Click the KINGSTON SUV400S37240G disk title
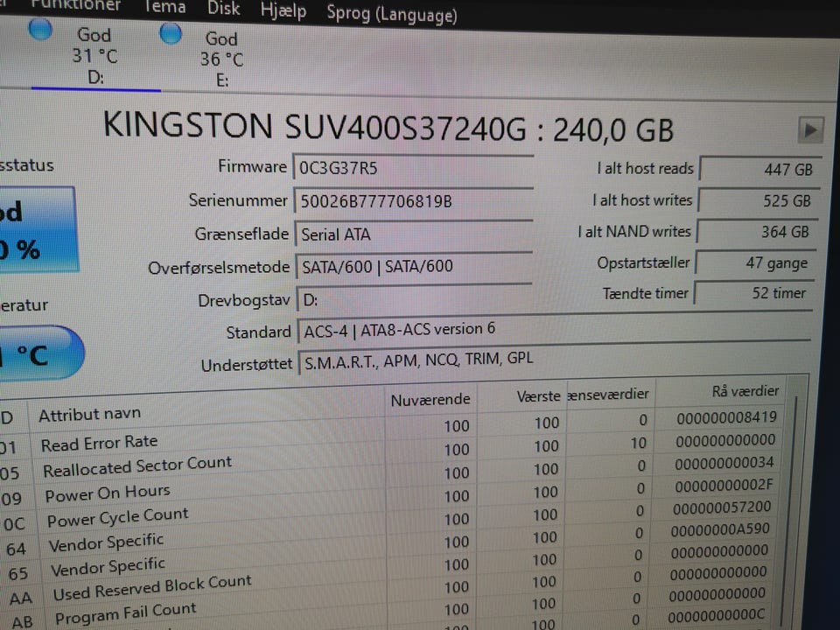Viewport: 840px width, 630px height. click(388, 129)
